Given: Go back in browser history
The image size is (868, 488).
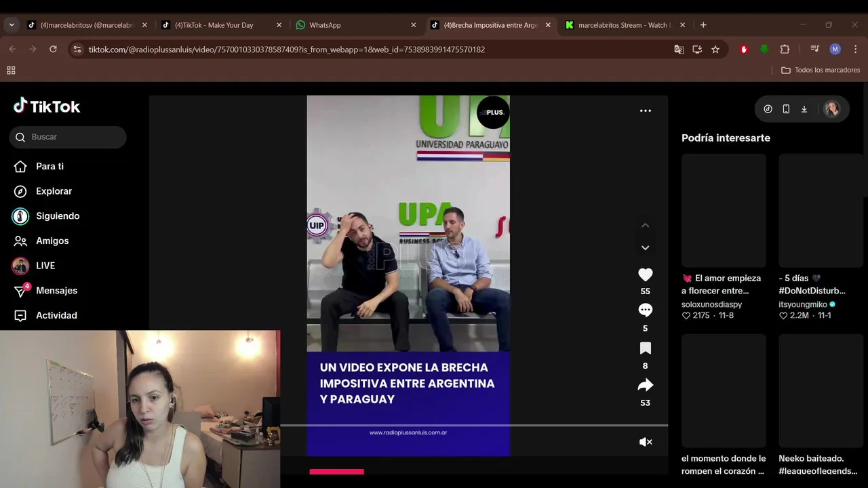Looking at the screenshot, I should pyautogui.click(x=12, y=49).
